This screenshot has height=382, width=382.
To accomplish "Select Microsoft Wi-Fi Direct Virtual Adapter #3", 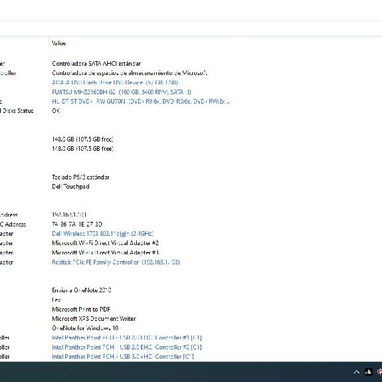I will 105,253.
